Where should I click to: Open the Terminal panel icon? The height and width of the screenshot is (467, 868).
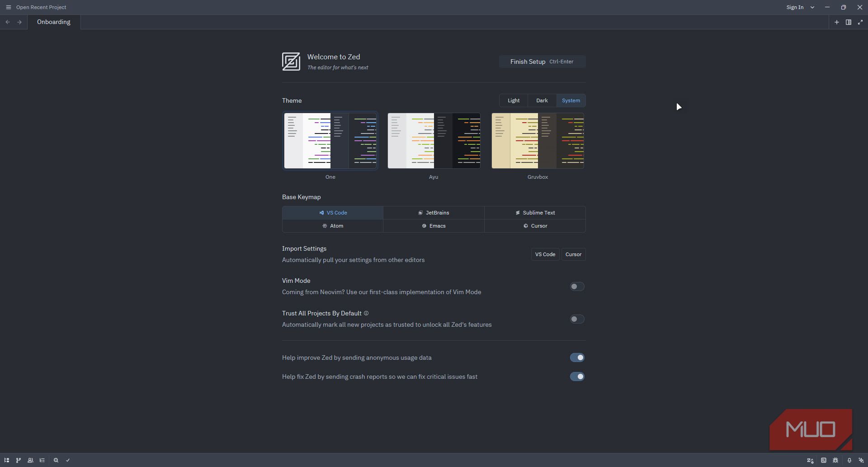[824, 460]
